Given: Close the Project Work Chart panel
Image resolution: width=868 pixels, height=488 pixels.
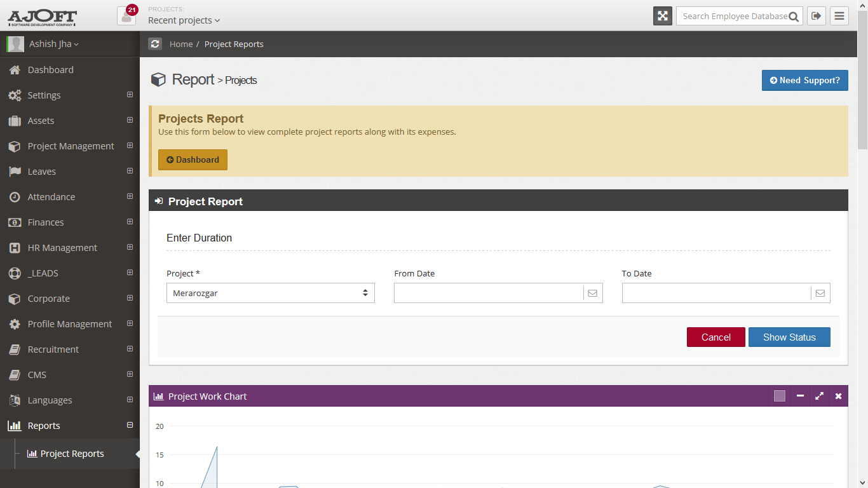Looking at the screenshot, I should pyautogui.click(x=838, y=396).
